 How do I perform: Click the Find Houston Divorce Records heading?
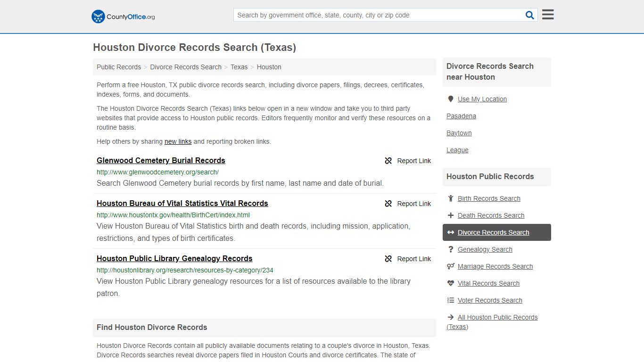click(152, 327)
